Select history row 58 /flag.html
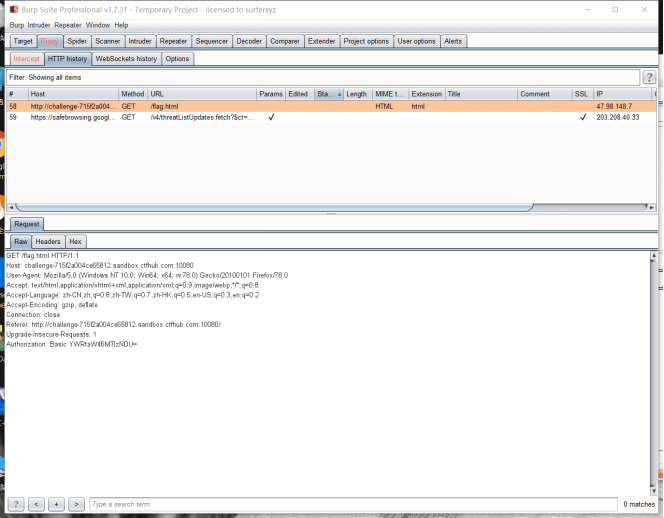 pyautogui.click(x=331, y=106)
